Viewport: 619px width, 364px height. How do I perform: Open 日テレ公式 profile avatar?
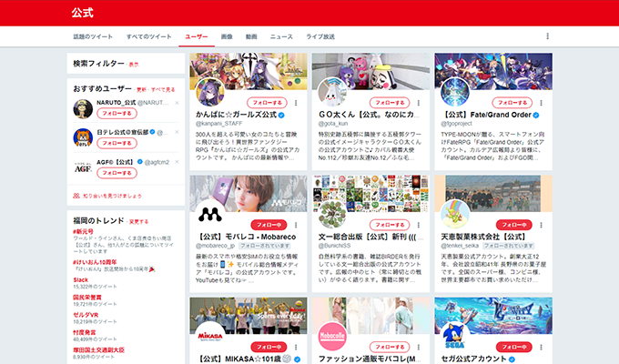point(83,138)
